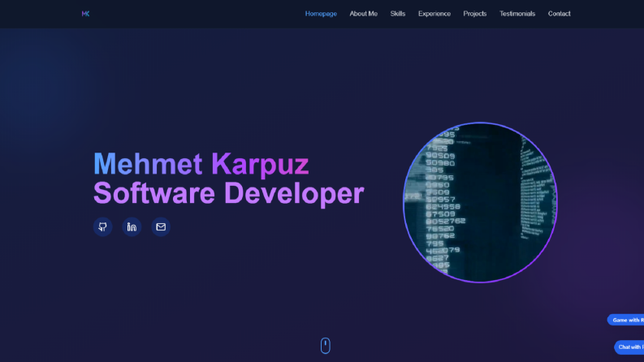Click the Game with button
The image size is (644, 362).
(x=626, y=320)
